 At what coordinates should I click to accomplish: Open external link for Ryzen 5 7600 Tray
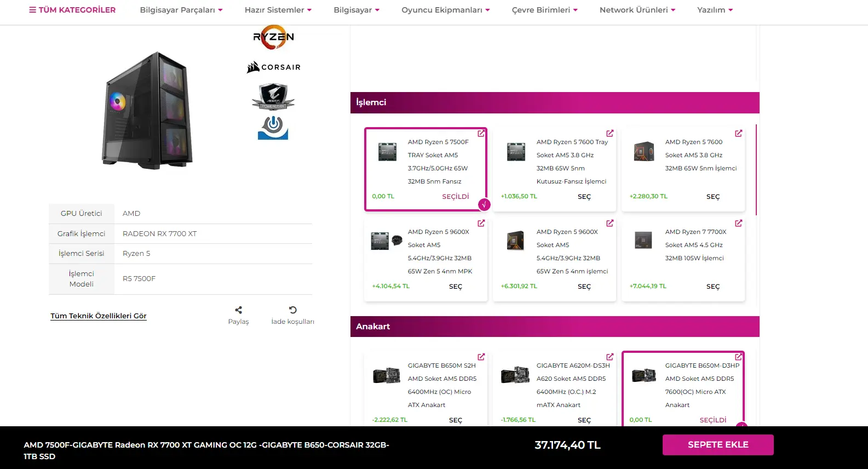point(610,133)
